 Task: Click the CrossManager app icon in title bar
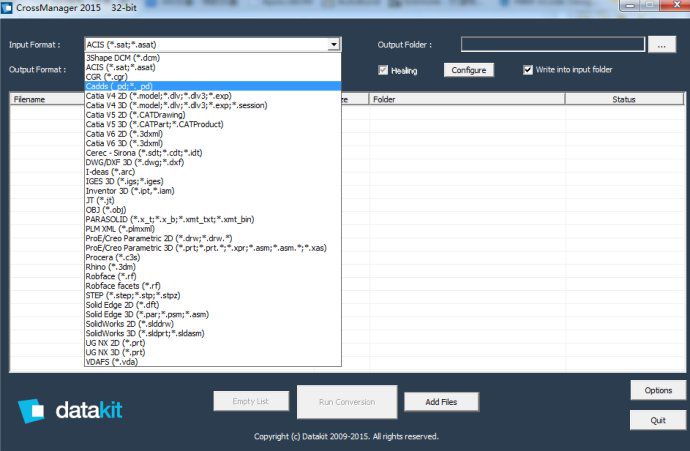coord(8,7)
